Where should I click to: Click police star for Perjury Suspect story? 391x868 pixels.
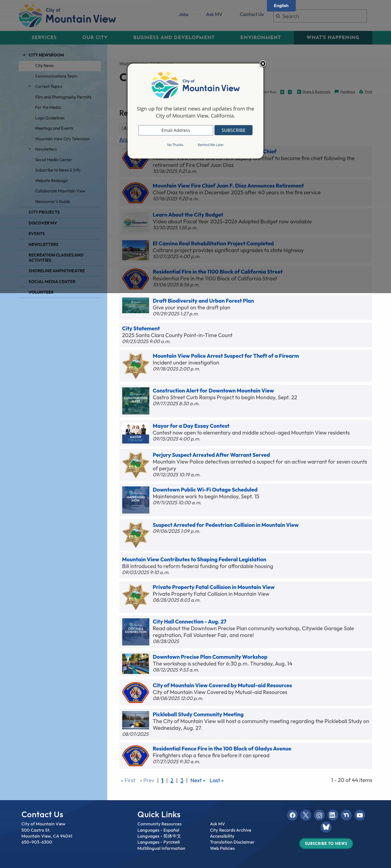(135, 465)
